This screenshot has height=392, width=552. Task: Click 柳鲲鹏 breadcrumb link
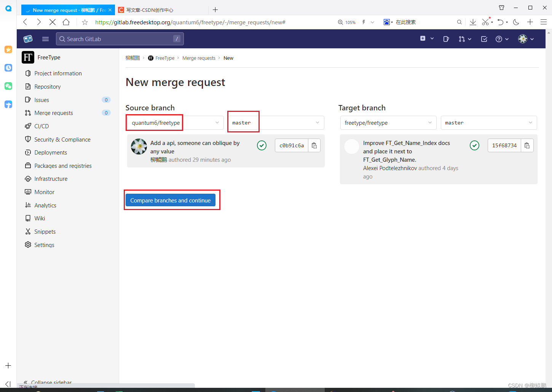tap(133, 58)
